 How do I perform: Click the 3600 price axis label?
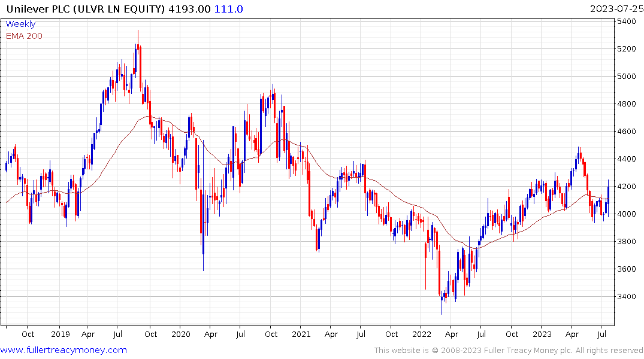coord(627,269)
